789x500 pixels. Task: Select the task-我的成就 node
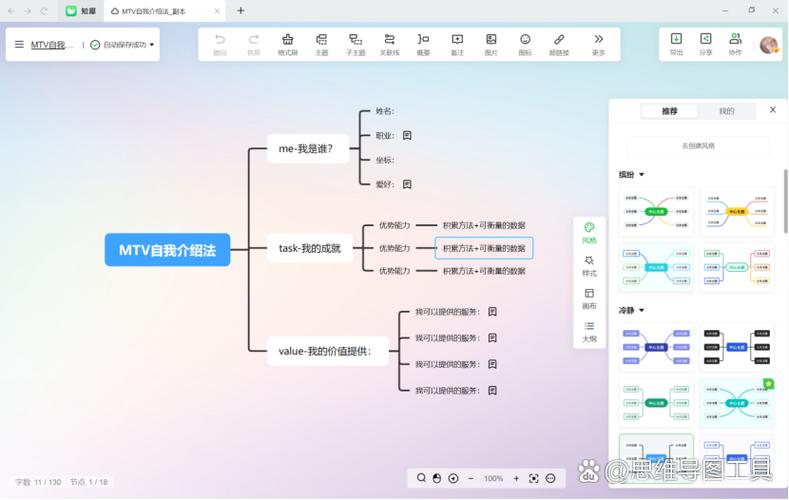(x=309, y=248)
